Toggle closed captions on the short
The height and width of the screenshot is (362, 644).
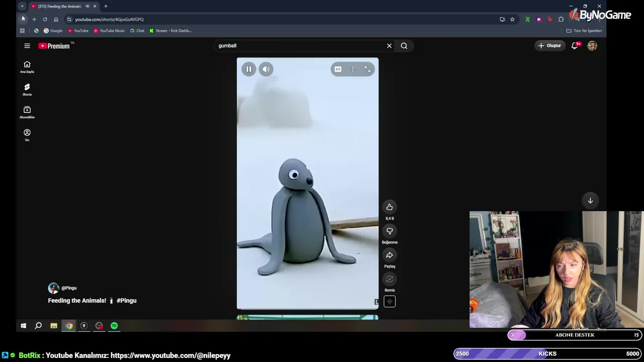[338, 69]
